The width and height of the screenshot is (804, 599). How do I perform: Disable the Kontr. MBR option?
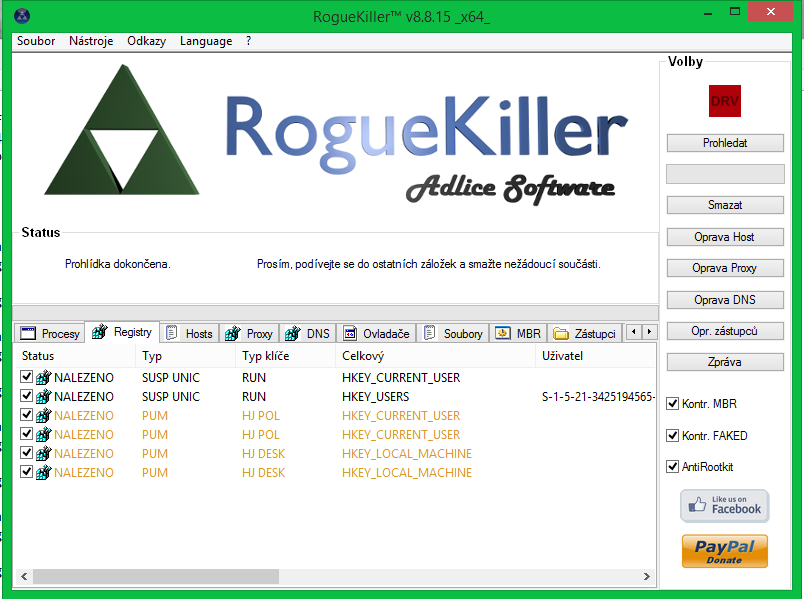click(x=672, y=404)
